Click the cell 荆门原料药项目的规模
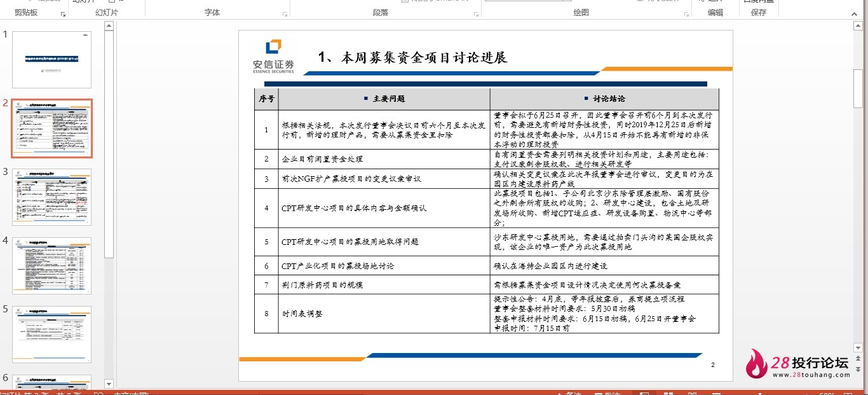Viewport: 868px width, 395px height. pos(384,285)
